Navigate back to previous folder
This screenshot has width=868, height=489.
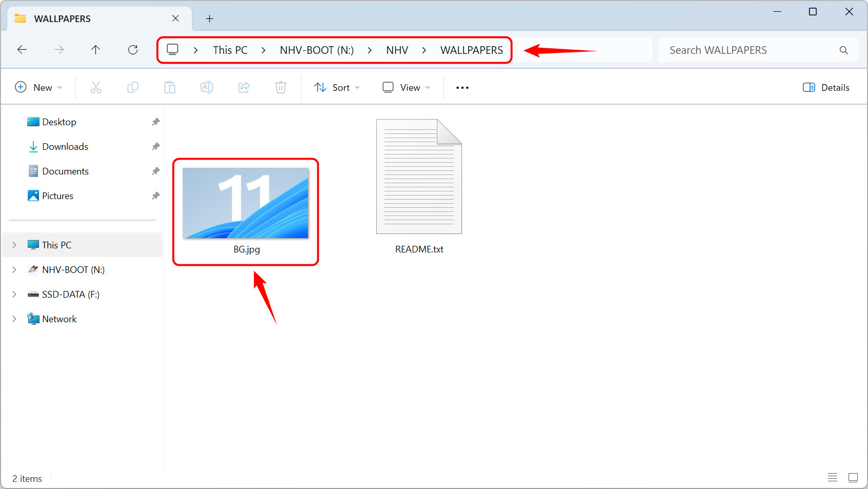pyautogui.click(x=22, y=50)
